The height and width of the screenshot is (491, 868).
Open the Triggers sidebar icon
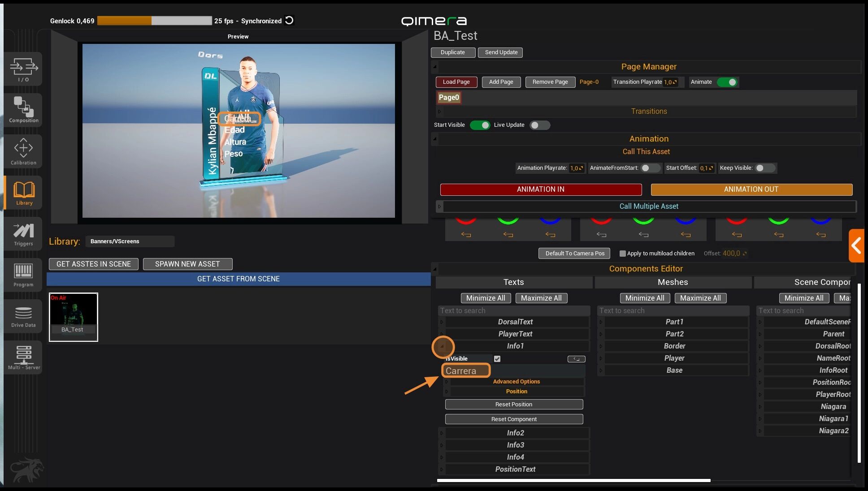click(x=23, y=234)
